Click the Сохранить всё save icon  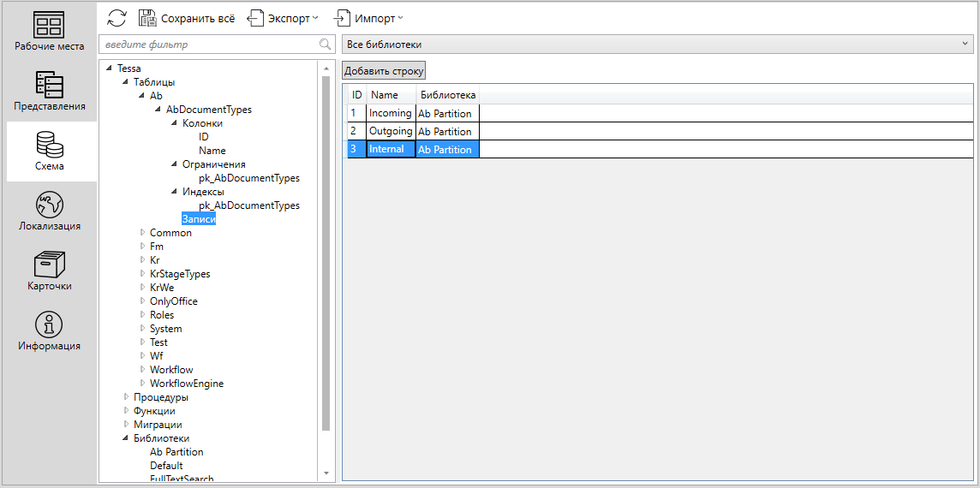point(147,18)
